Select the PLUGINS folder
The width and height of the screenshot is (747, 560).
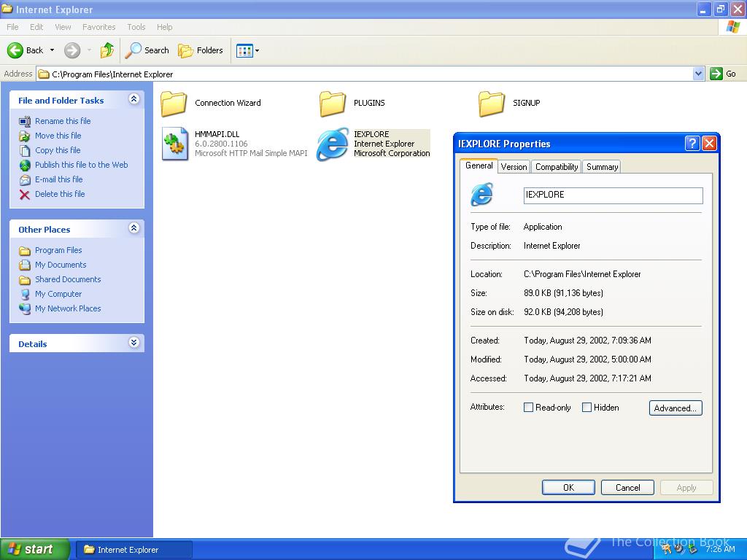click(333, 103)
